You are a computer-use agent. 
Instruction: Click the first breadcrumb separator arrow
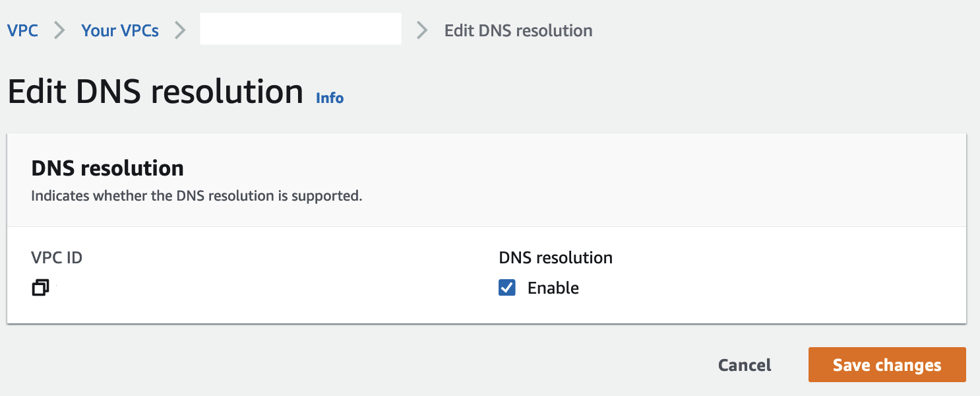click(59, 30)
